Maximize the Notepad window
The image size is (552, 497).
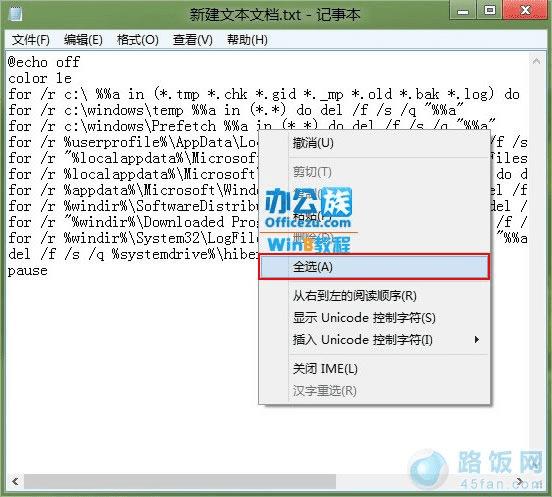490,11
